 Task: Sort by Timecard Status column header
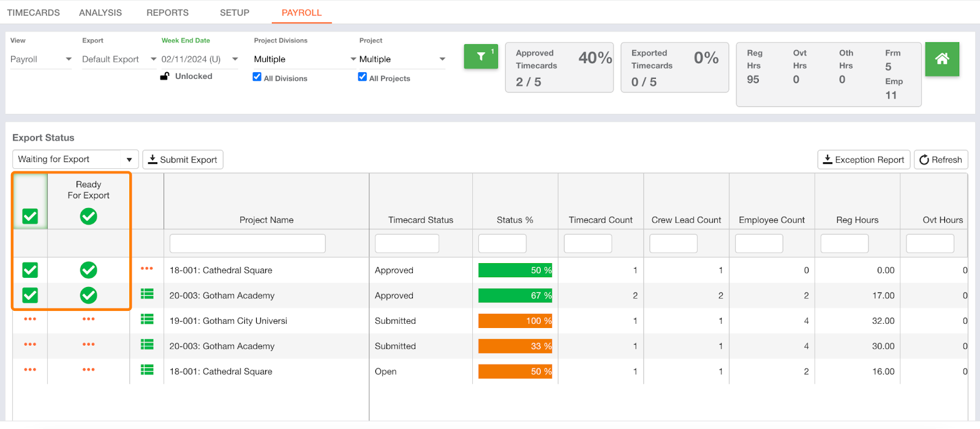click(x=421, y=220)
